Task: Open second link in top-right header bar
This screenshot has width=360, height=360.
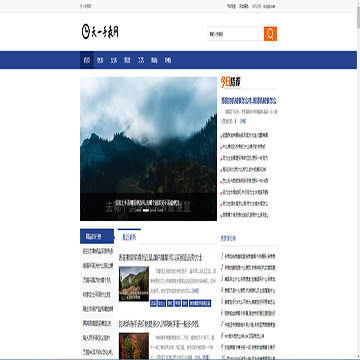Action: click(x=244, y=6)
